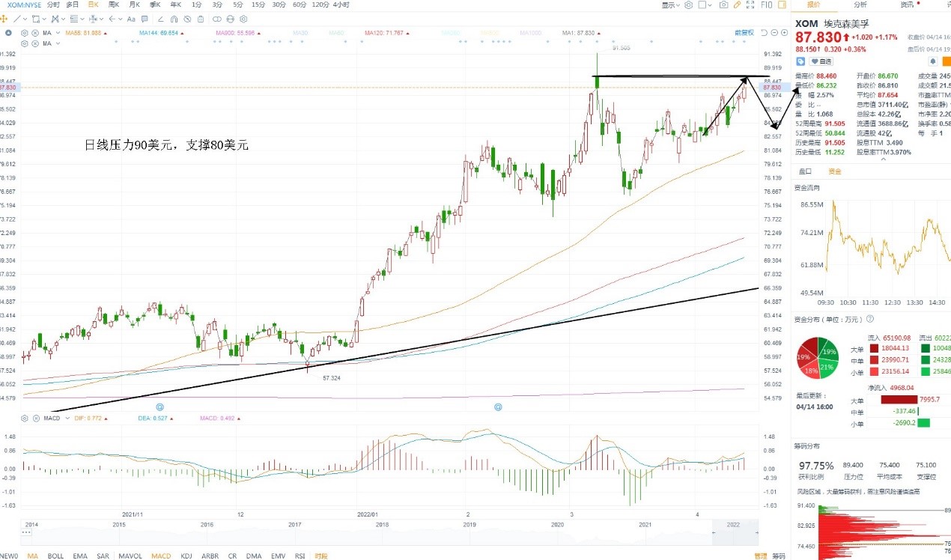Open drawing tools settings gear

(243, 19)
